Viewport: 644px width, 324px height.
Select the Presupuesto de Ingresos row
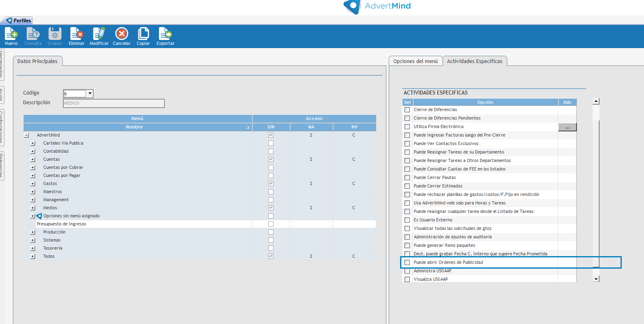click(x=199, y=224)
